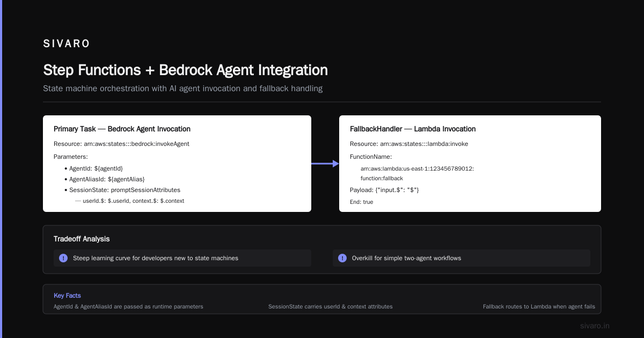Click the lambda:invoke resource line
This screenshot has height=338, width=644.
(x=409, y=144)
